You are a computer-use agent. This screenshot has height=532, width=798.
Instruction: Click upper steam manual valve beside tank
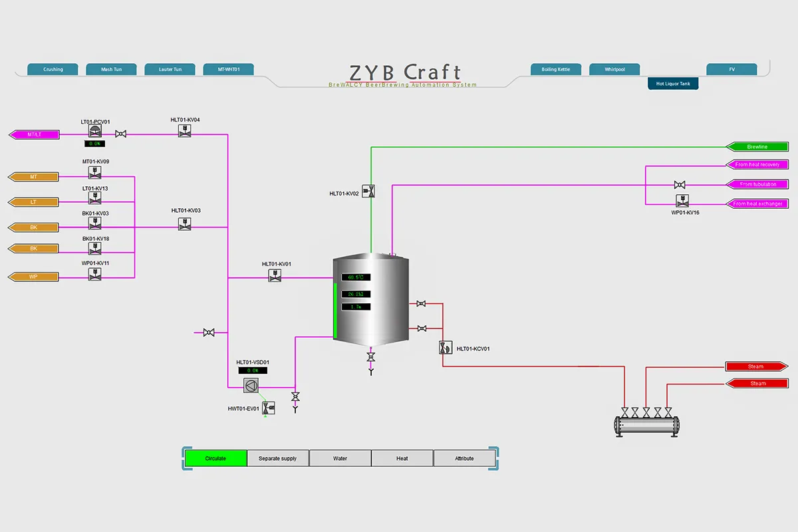421,304
